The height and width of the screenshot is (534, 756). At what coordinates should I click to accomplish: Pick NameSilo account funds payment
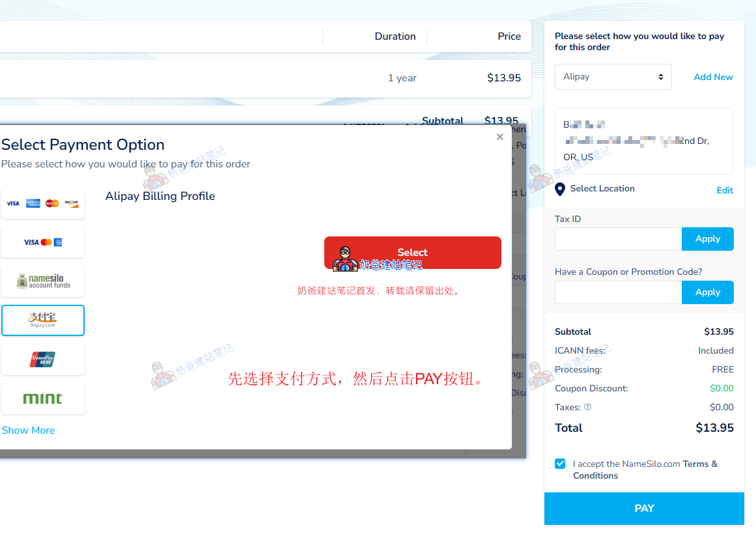(43, 281)
